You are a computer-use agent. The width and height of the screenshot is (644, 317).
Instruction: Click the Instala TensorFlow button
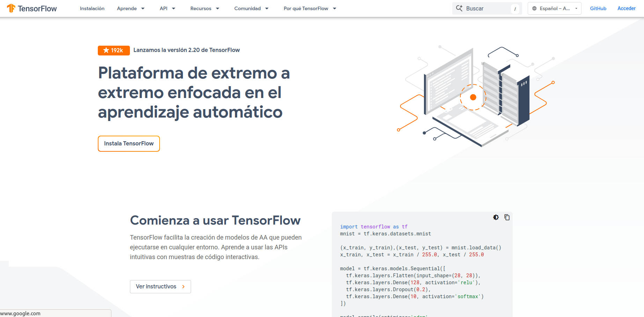129,144
